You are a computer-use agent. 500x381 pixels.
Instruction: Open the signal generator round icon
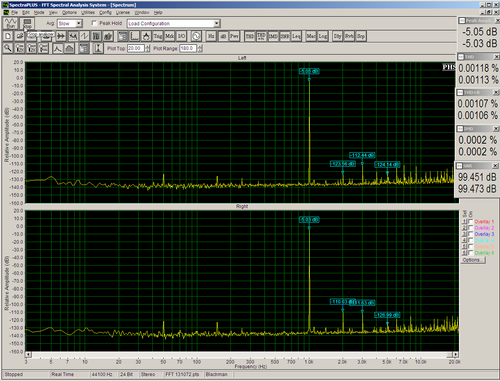[196, 36]
